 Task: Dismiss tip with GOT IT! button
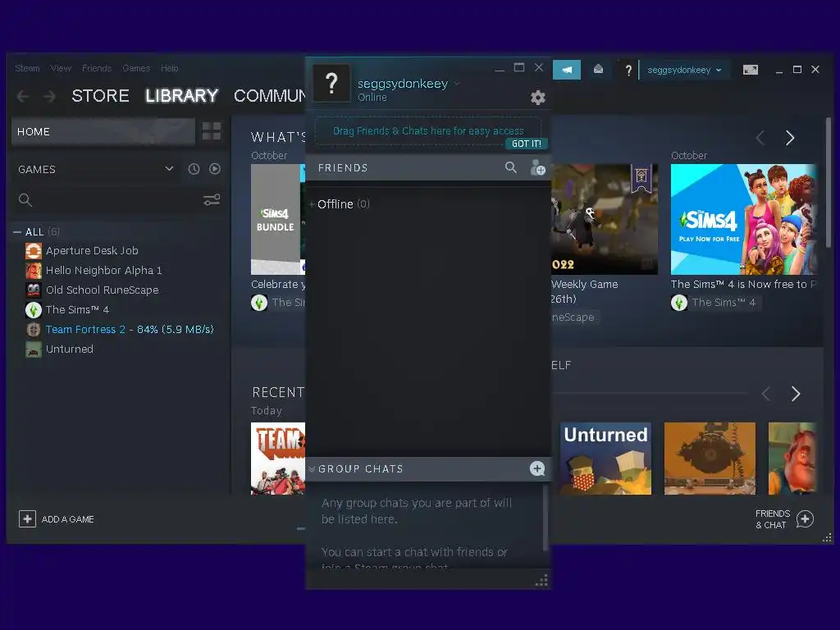[x=526, y=144]
